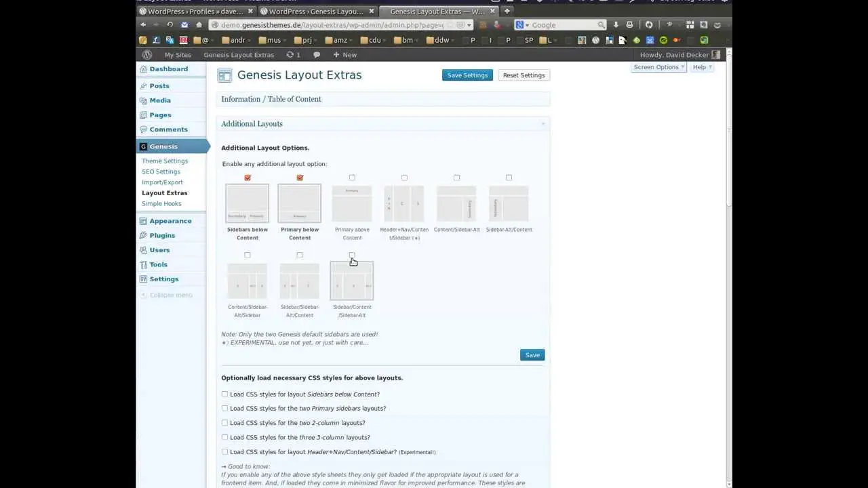Go to browser home page icon
868x488 pixels.
pyautogui.click(x=199, y=25)
